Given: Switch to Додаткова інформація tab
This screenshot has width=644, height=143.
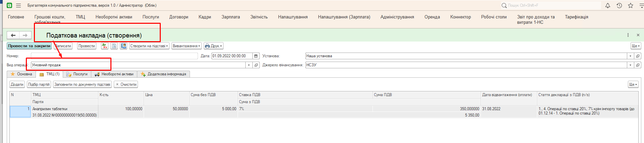Looking at the screenshot, I should (x=163, y=74).
